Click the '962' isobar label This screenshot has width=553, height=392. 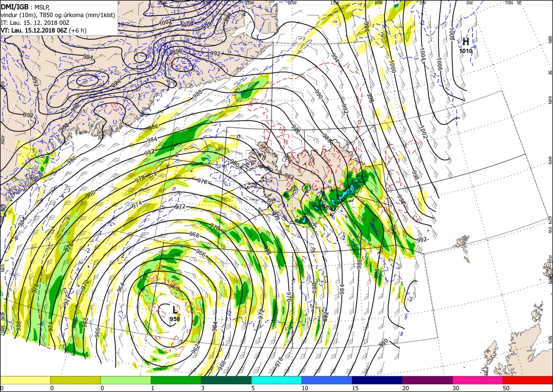click(195, 349)
